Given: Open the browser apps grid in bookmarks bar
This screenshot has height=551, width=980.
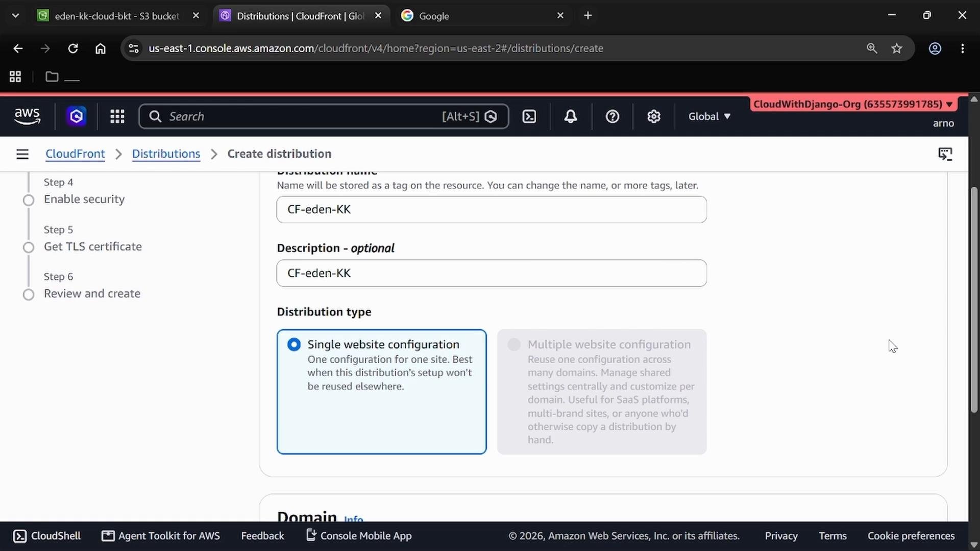Looking at the screenshot, I should 15,77.
